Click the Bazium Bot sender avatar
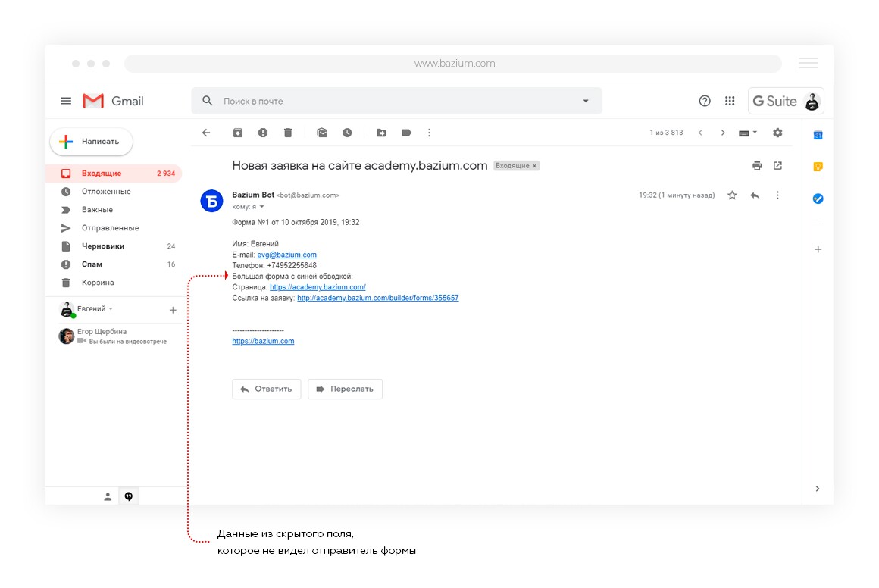The height and width of the screenshot is (588, 879). pos(212,201)
